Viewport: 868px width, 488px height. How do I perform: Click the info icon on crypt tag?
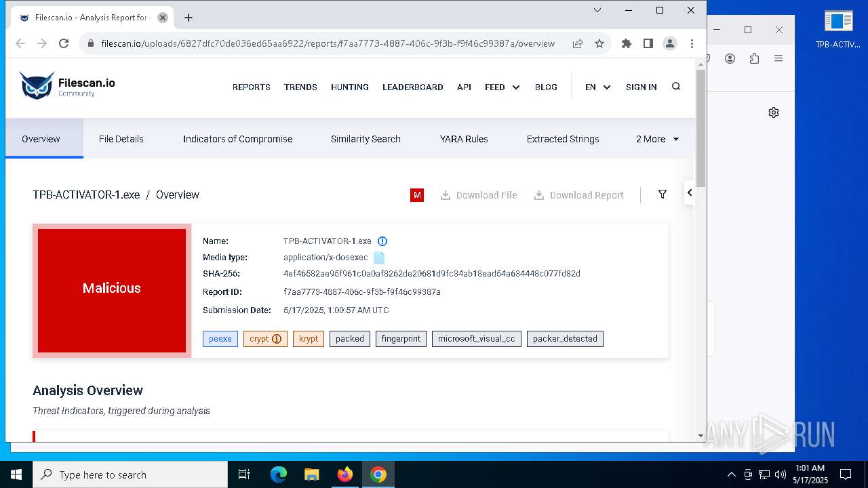tap(277, 339)
